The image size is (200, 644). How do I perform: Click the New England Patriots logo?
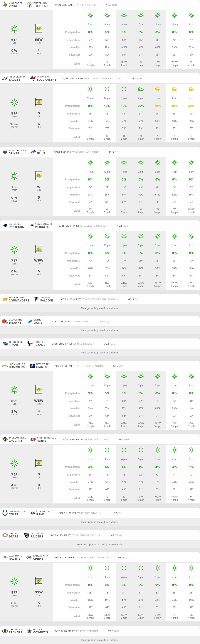click(x=31, y=225)
